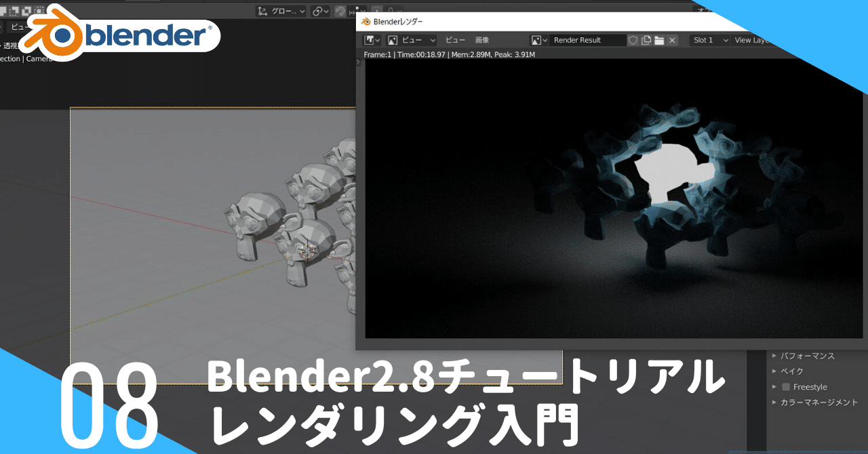Screen dimensions: 868x454
Task: Open the 画像 menu in the render window
Action: [x=481, y=40]
